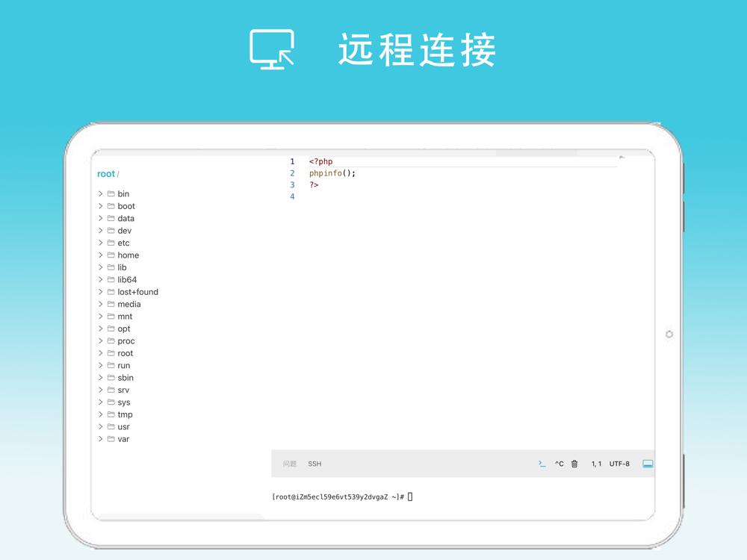
Task: Open the lib64 directory label
Action: pos(127,279)
